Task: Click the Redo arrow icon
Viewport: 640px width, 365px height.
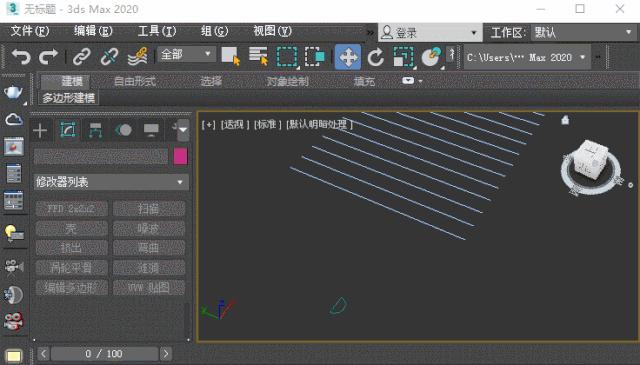Action: (x=48, y=57)
